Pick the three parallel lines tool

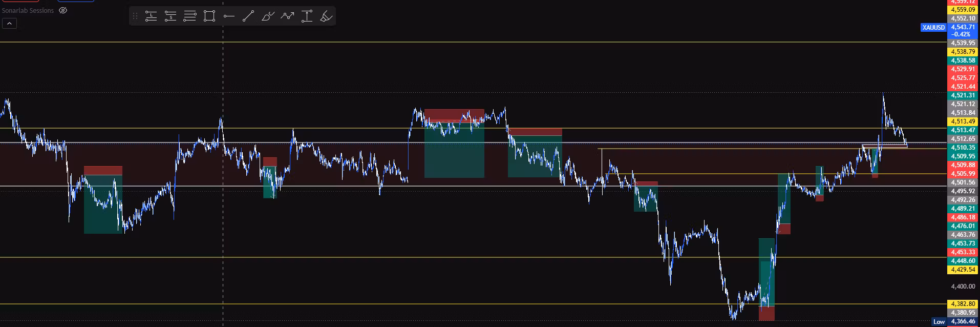point(190,16)
